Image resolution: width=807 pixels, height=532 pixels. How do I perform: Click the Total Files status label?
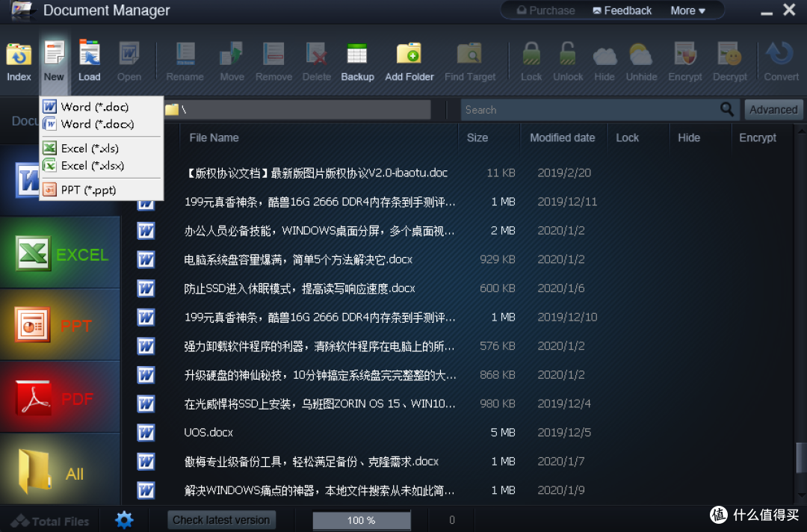(x=50, y=522)
